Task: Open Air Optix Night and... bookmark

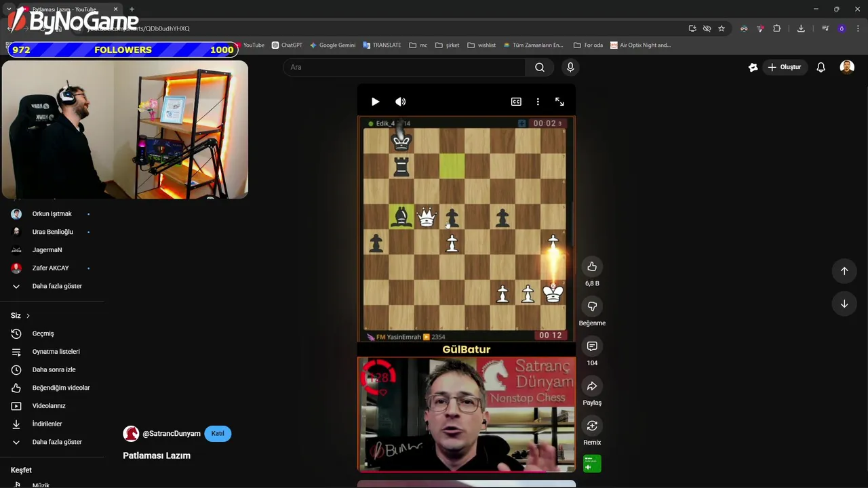Action: [640, 45]
